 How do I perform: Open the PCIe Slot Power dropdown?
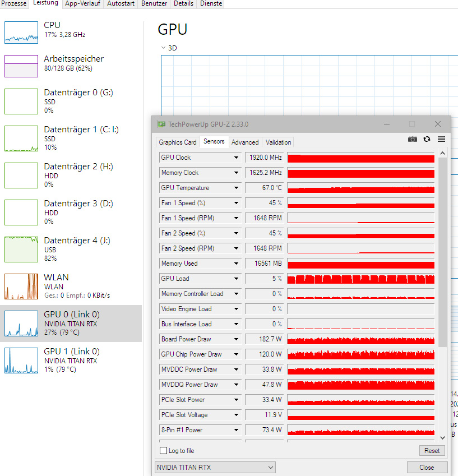tap(236, 400)
